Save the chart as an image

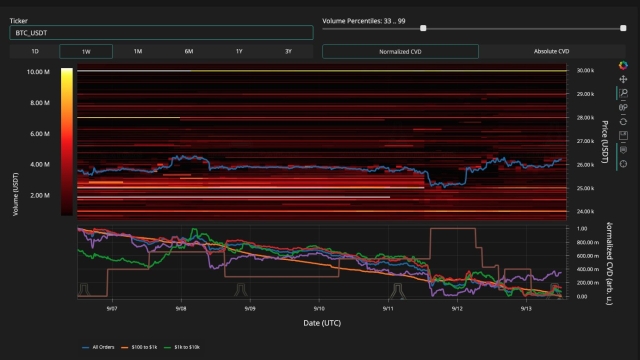tap(623, 136)
